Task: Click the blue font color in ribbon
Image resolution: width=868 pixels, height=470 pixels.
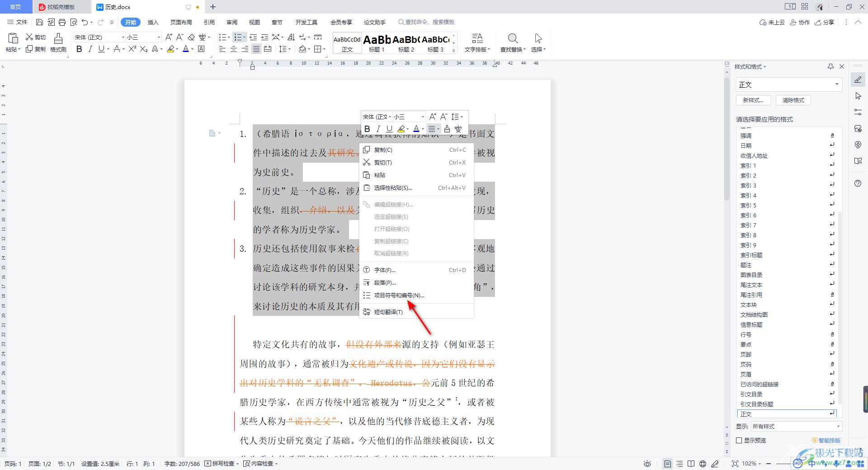Action: (x=185, y=49)
